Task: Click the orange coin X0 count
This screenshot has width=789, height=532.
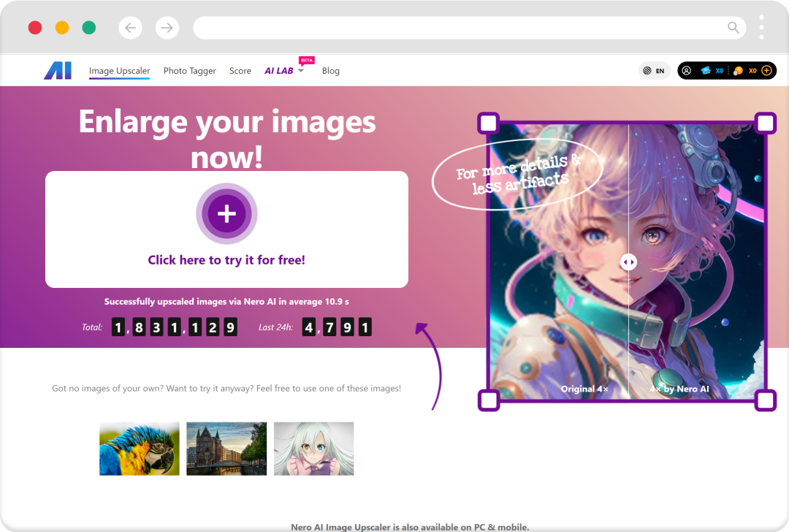Action: click(x=752, y=71)
